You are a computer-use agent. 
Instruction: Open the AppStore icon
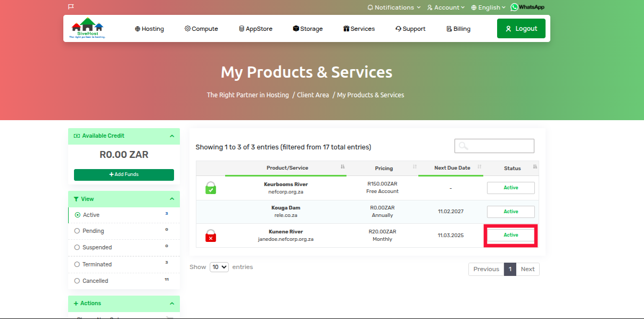pyautogui.click(x=243, y=29)
